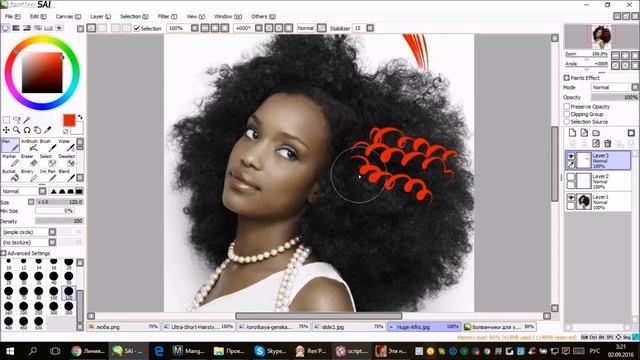Open Skype from the taskbar
This screenshot has height=360, width=640.
tap(271, 351)
